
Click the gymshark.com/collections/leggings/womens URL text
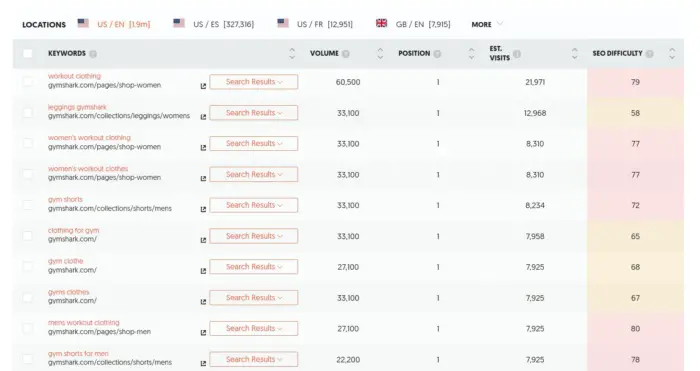[119, 116]
